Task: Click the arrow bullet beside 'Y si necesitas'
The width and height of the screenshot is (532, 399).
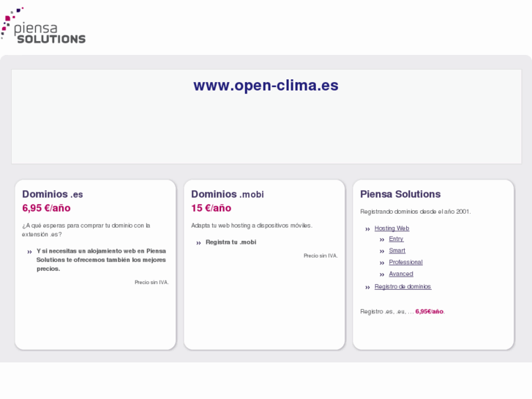Action: (x=29, y=252)
